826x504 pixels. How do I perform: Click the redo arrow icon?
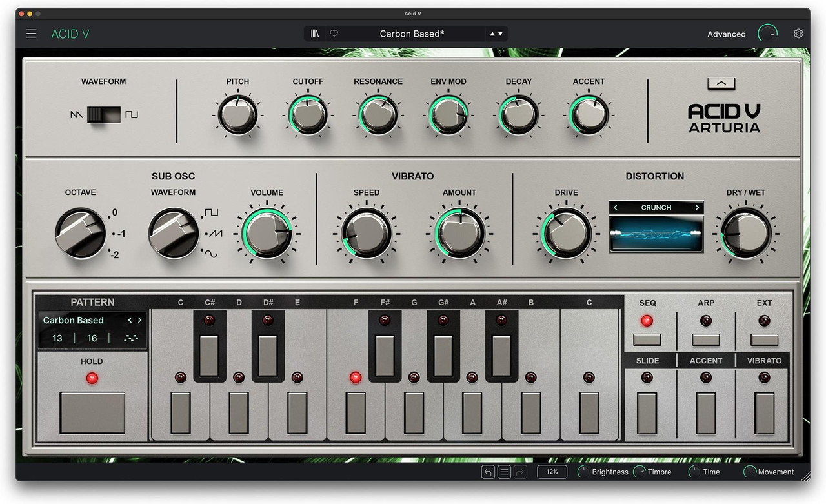tap(520, 472)
